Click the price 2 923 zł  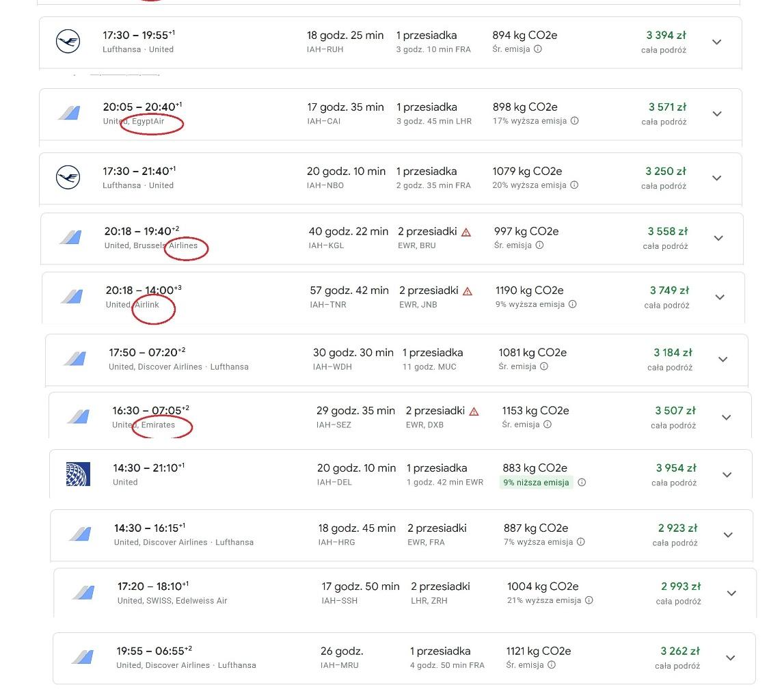(x=677, y=528)
